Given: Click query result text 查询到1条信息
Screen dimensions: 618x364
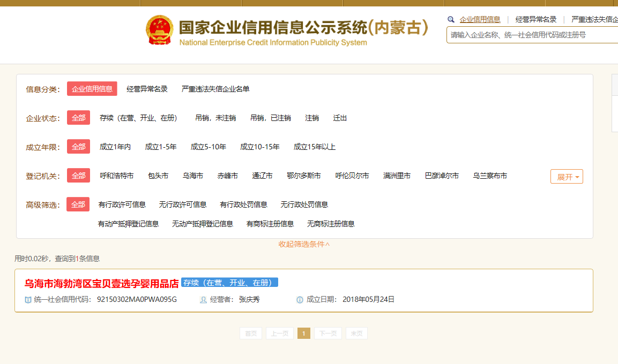Looking at the screenshot, I should [x=77, y=259].
